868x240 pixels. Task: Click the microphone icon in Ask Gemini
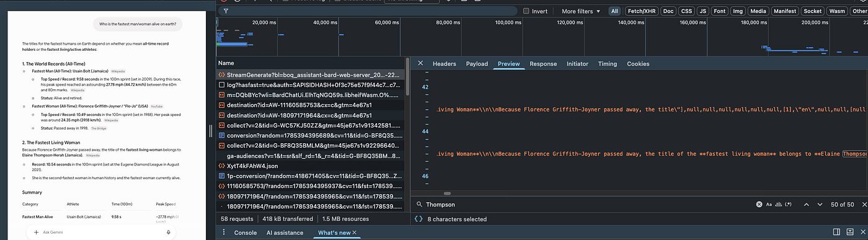click(169, 232)
